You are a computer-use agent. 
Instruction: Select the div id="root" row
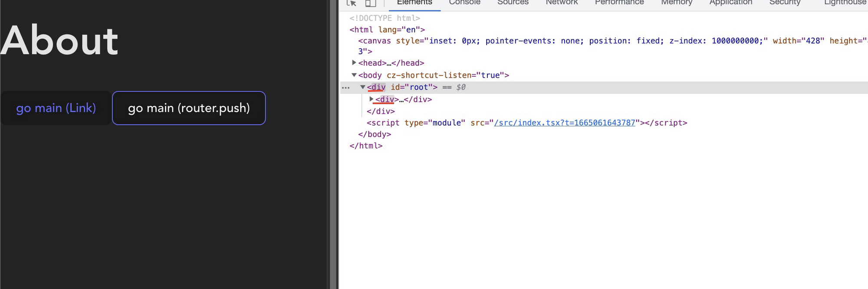click(603, 87)
